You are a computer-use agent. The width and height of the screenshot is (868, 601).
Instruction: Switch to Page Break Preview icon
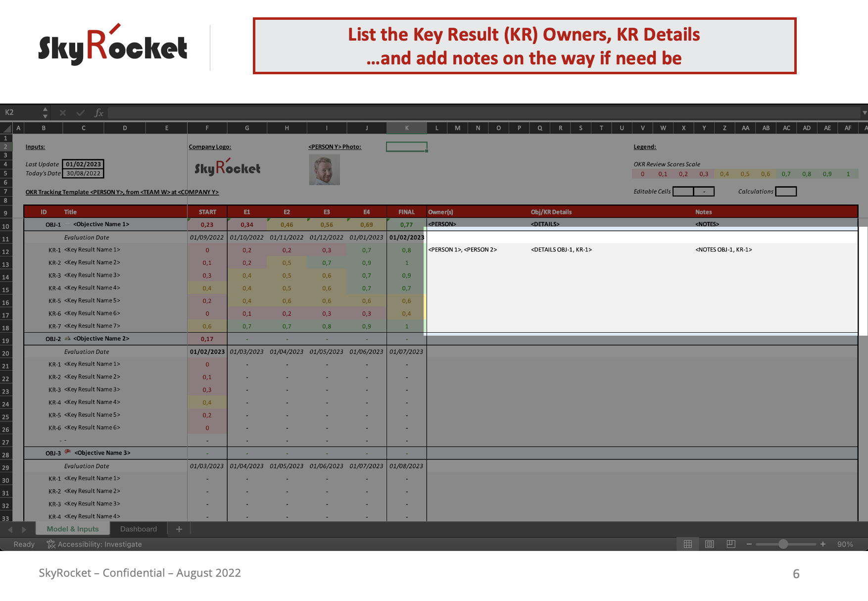pos(731,544)
